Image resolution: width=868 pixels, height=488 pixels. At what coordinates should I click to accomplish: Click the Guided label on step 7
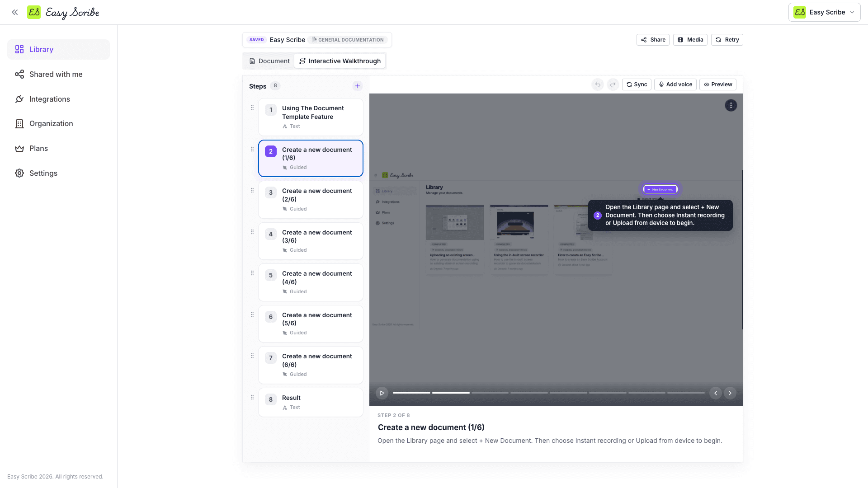point(298,374)
